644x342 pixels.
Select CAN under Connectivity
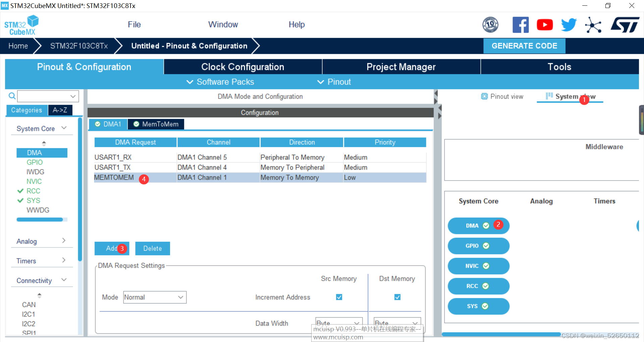click(x=29, y=304)
